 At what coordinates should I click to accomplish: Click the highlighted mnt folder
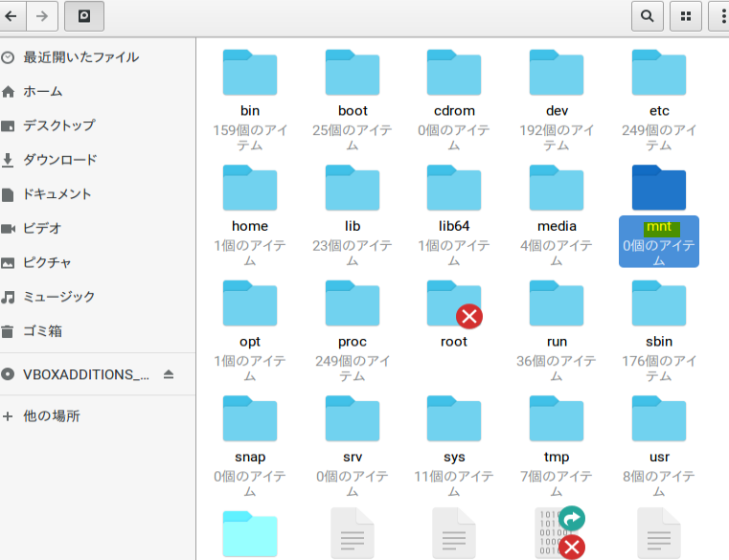pyautogui.click(x=659, y=189)
